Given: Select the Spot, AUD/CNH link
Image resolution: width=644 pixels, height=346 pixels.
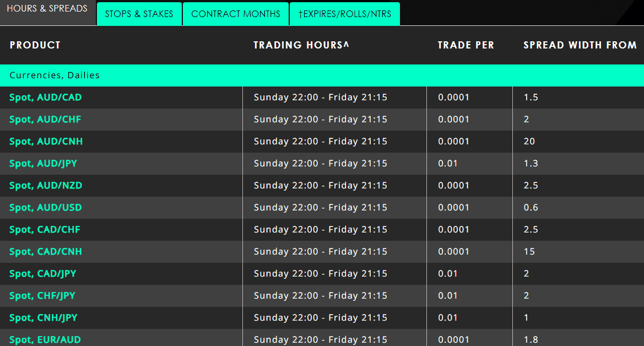Looking at the screenshot, I should (46, 142).
